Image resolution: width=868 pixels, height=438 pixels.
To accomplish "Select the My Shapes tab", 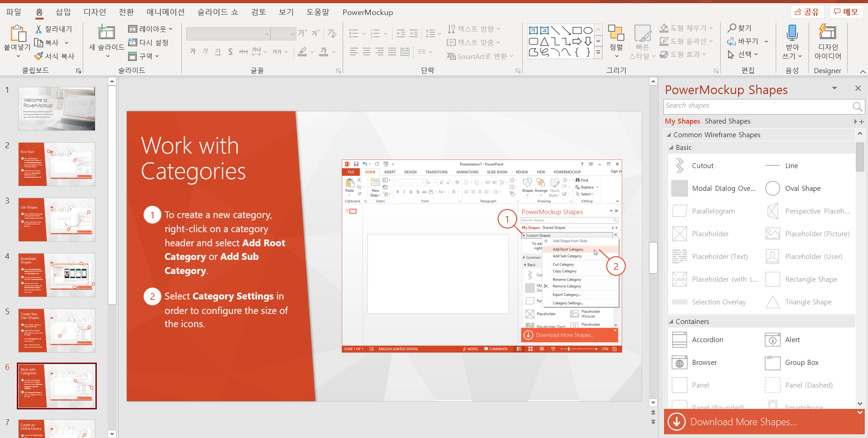I will [682, 121].
